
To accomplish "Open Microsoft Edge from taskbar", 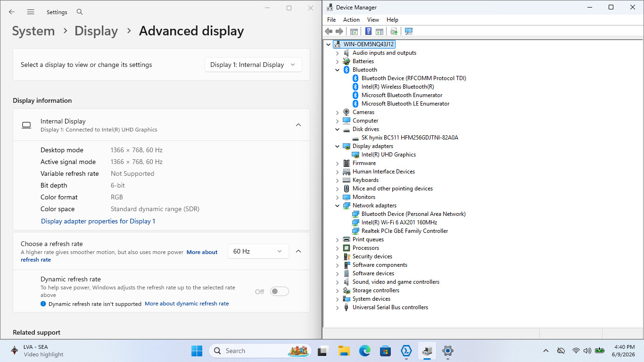I will 364,351.
